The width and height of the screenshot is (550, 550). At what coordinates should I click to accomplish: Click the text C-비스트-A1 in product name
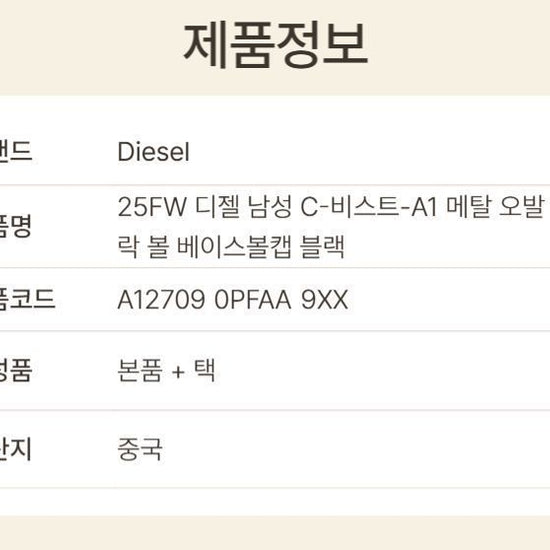[369, 207]
